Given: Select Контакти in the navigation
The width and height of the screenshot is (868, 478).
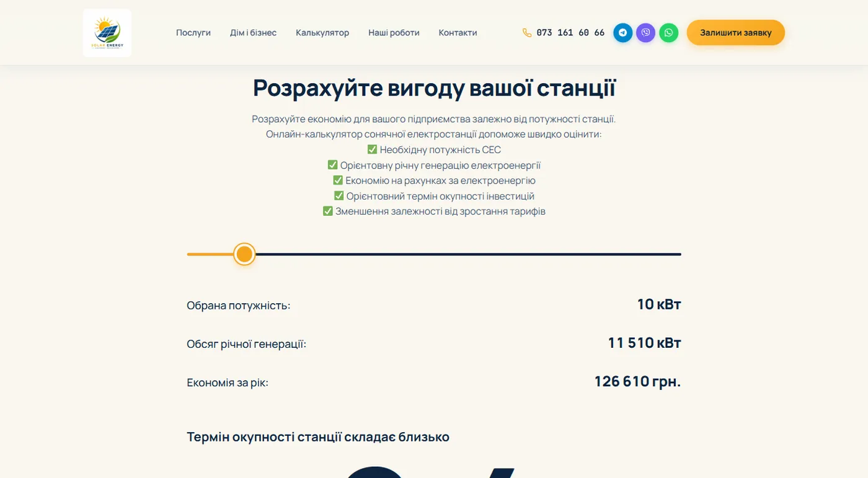Looking at the screenshot, I should 458,33.
